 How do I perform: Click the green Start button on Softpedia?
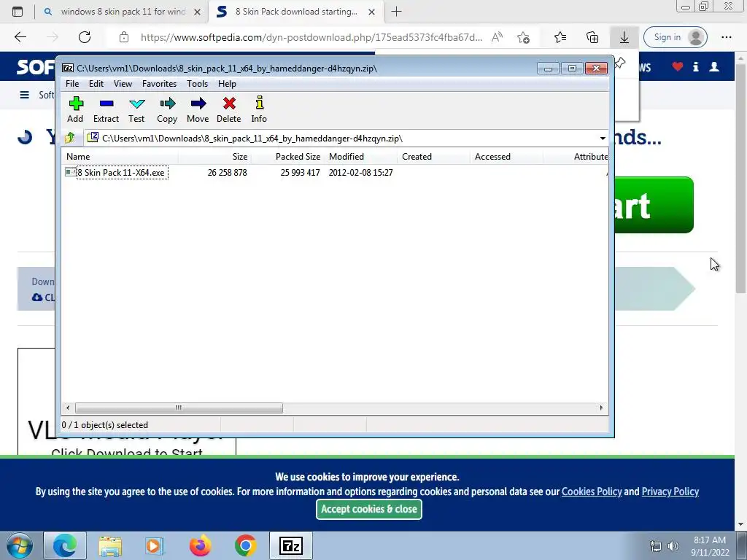point(654,205)
